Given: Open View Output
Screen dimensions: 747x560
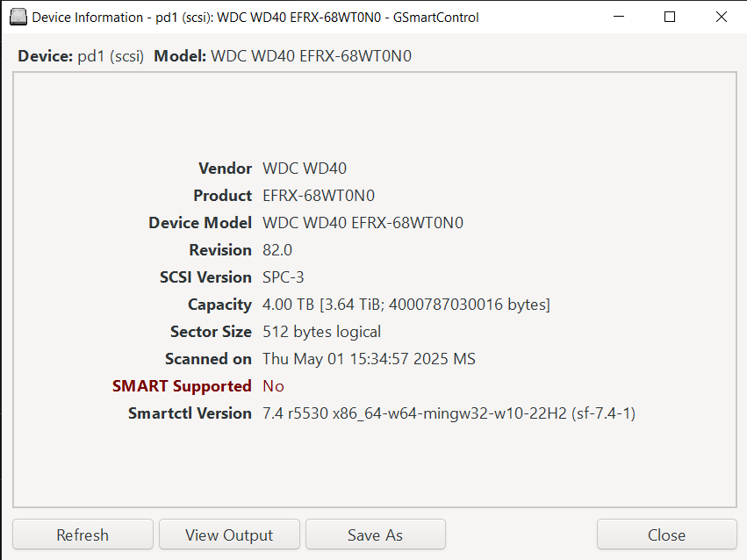Looking at the screenshot, I should pos(229,535).
